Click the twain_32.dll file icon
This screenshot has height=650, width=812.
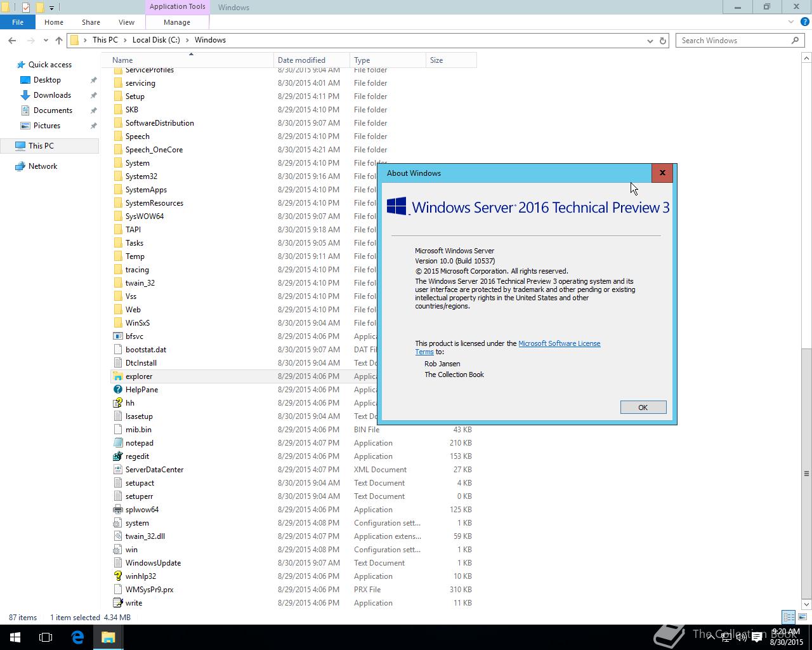click(x=117, y=536)
